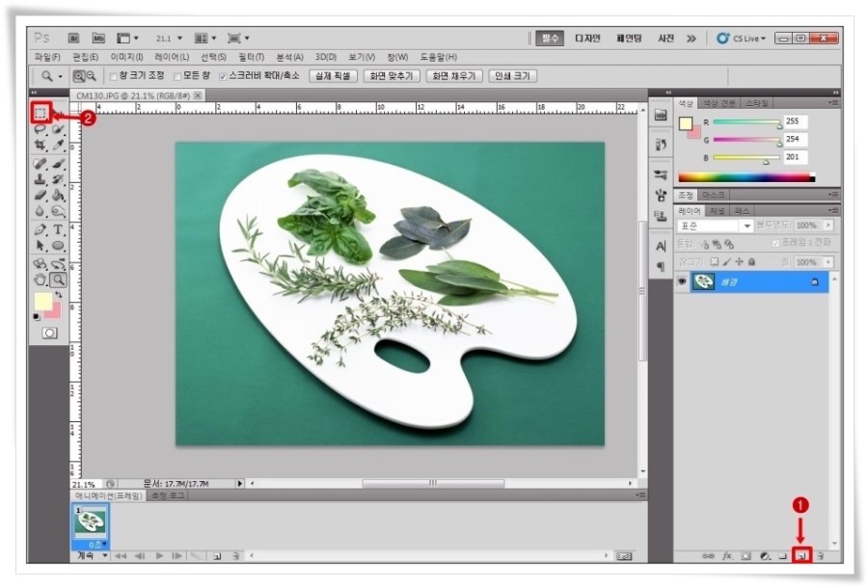Switch to the 채널 tab
Image resolution: width=868 pixels, height=588 pixels.
pyautogui.click(x=717, y=211)
